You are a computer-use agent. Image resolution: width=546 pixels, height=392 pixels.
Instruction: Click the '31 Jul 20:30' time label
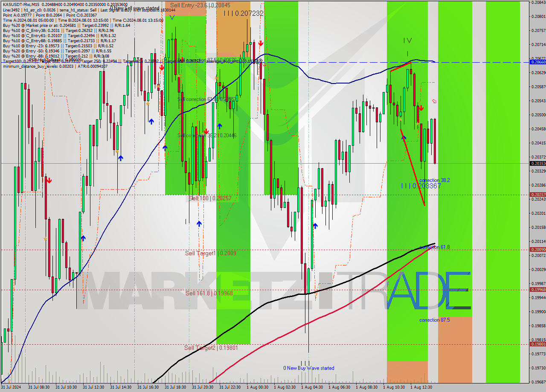click(x=202, y=387)
